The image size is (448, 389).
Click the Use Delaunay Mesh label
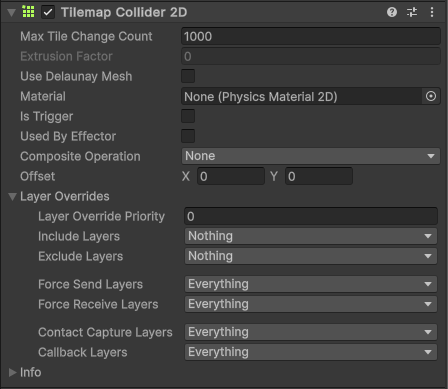76,76
